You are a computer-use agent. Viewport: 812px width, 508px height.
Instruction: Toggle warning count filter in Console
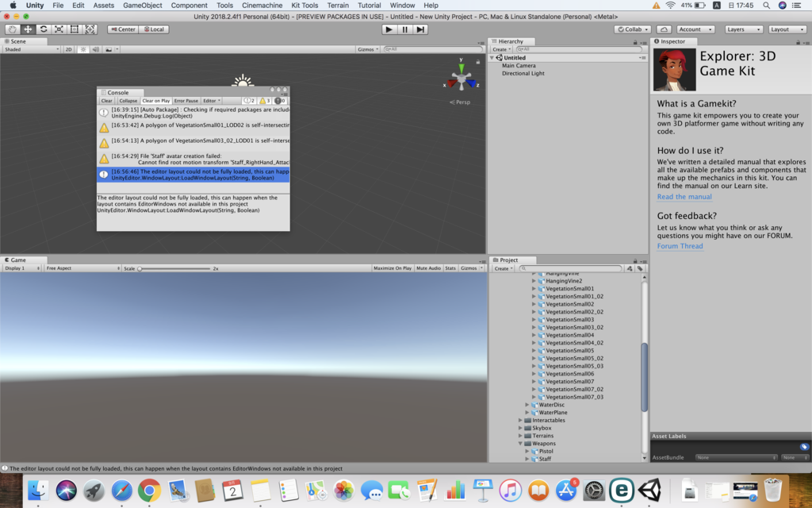tap(265, 101)
